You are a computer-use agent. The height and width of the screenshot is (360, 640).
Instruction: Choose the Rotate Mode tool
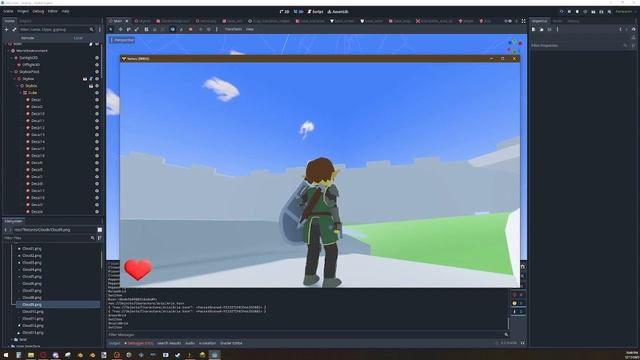[128, 29]
